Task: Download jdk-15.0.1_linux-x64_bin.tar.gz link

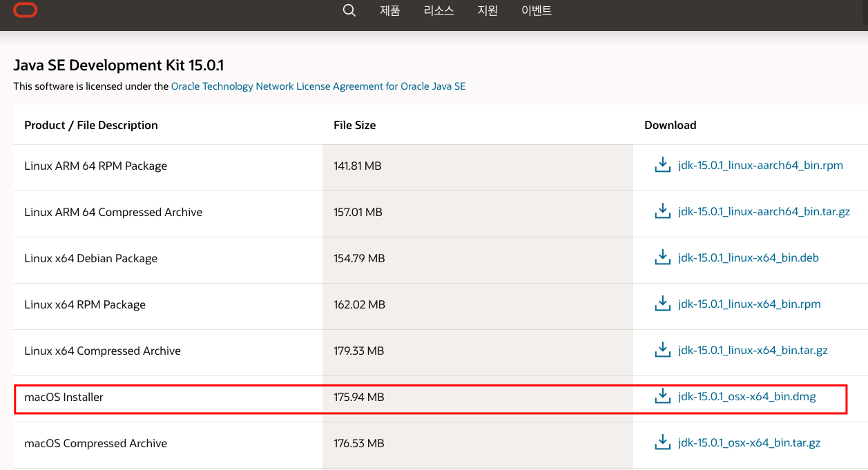Action: coord(753,351)
